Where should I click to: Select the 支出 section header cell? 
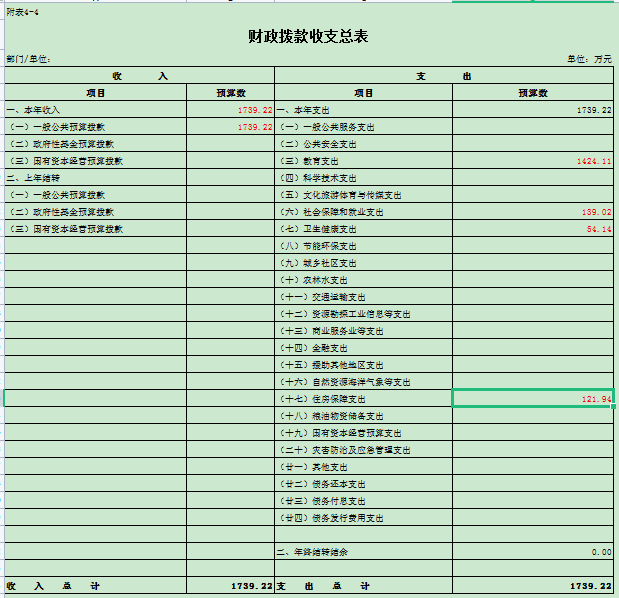pyautogui.click(x=444, y=76)
